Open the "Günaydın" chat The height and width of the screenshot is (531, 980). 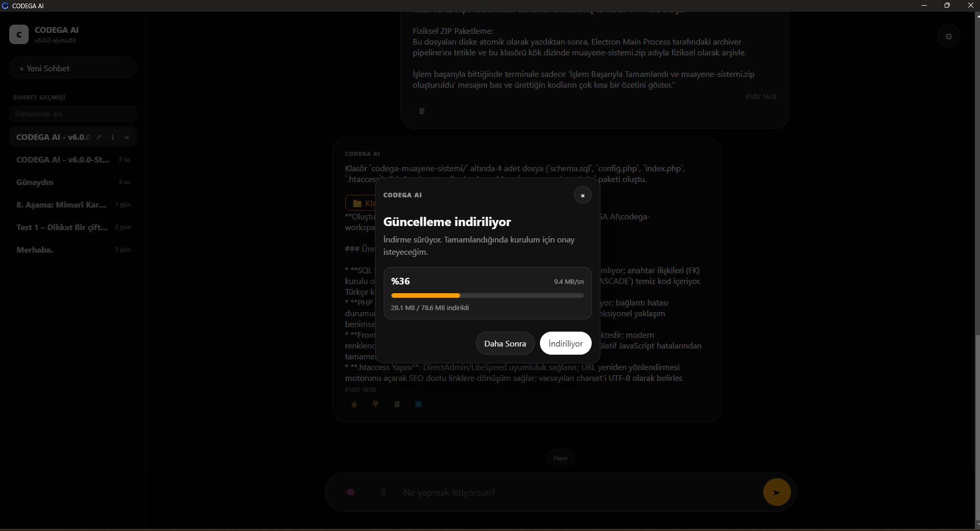pyautogui.click(x=73, y=182)
